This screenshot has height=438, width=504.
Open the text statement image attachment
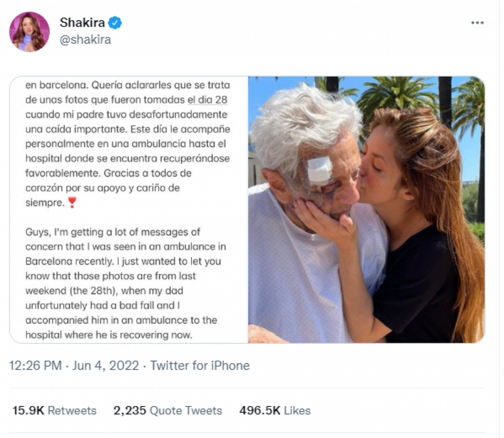point(129,209)
